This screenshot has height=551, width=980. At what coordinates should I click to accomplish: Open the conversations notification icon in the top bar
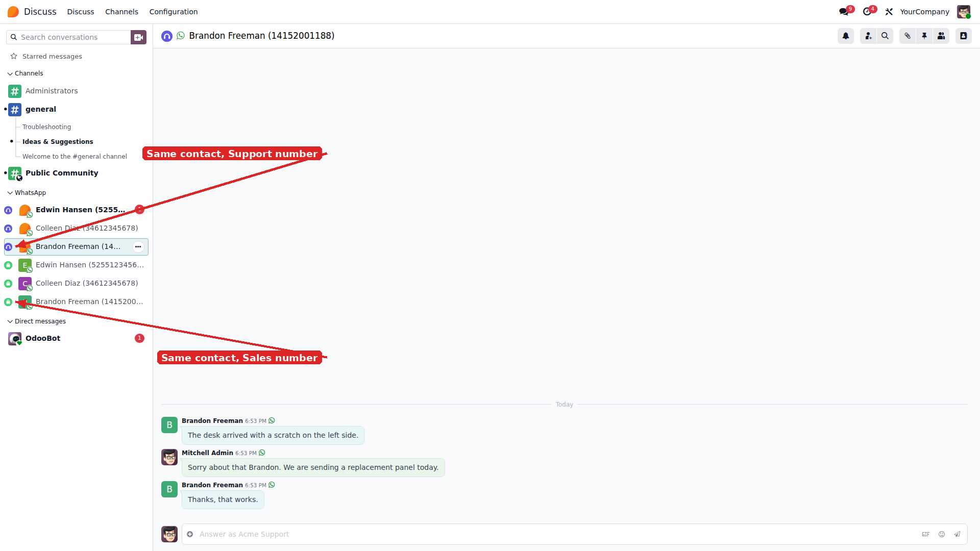click(845, 11)
